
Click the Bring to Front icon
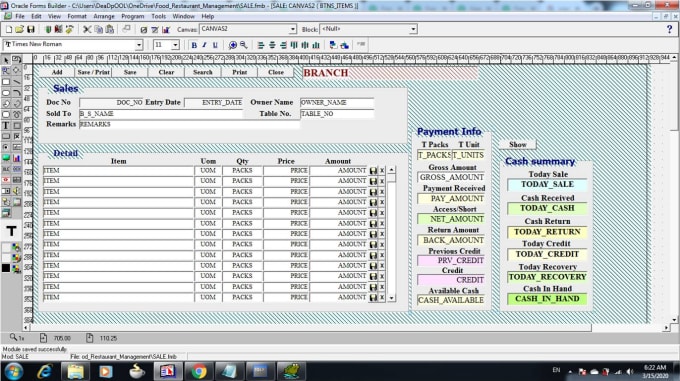click(x=333, y=45)
